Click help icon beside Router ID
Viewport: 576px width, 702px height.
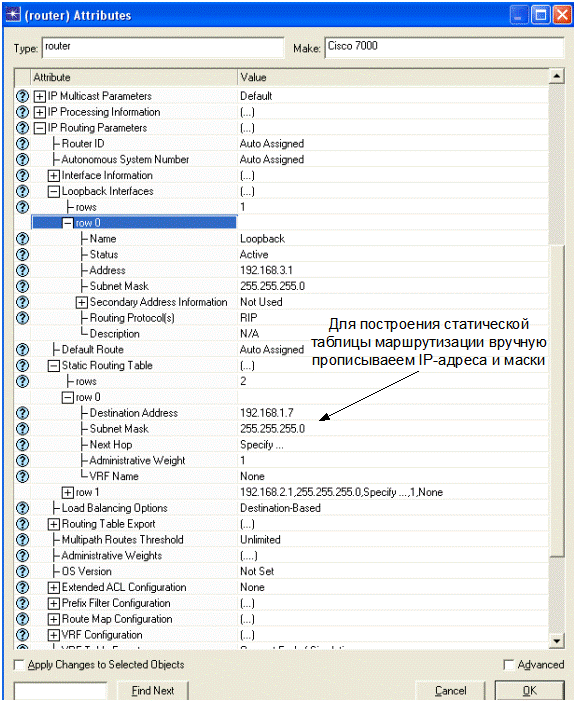(22, 144)
